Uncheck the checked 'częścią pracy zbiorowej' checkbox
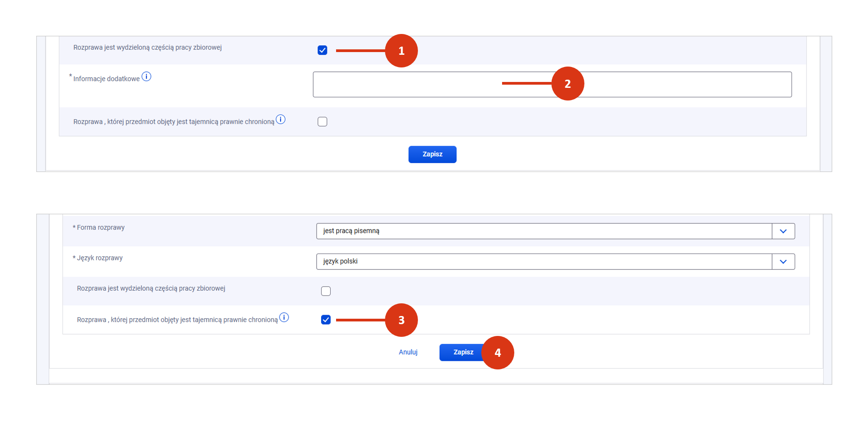The width and height of the screenshot is (868, 431). click(323, 50)
